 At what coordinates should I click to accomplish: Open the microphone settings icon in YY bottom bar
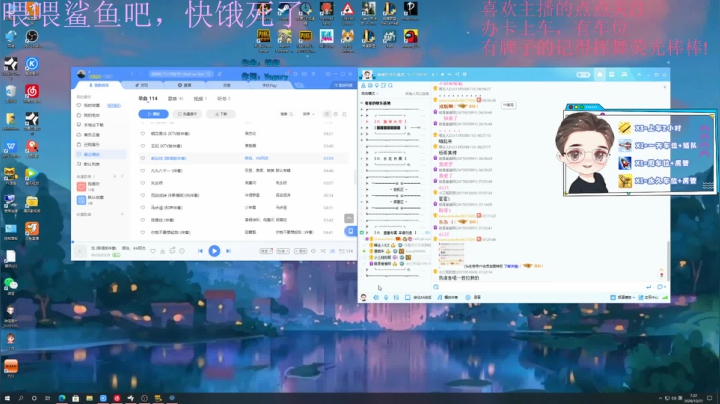pyautogui.click(x=386, y=297)
